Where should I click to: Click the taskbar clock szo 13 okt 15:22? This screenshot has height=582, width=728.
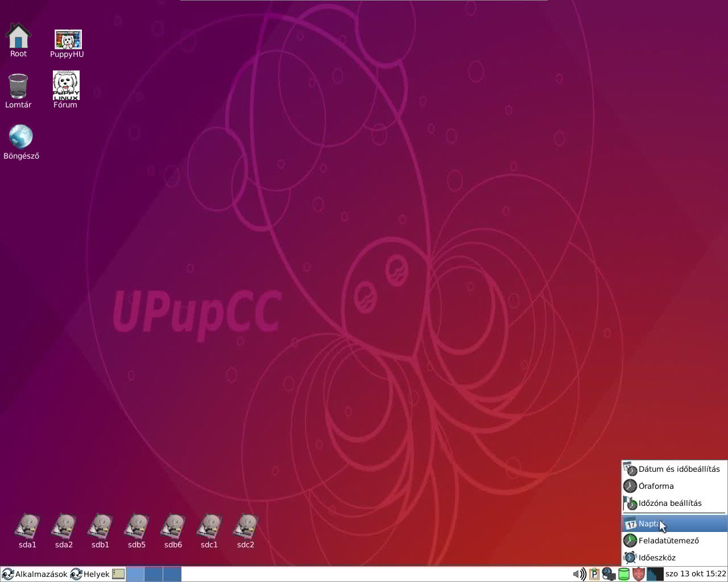(696, 574)
